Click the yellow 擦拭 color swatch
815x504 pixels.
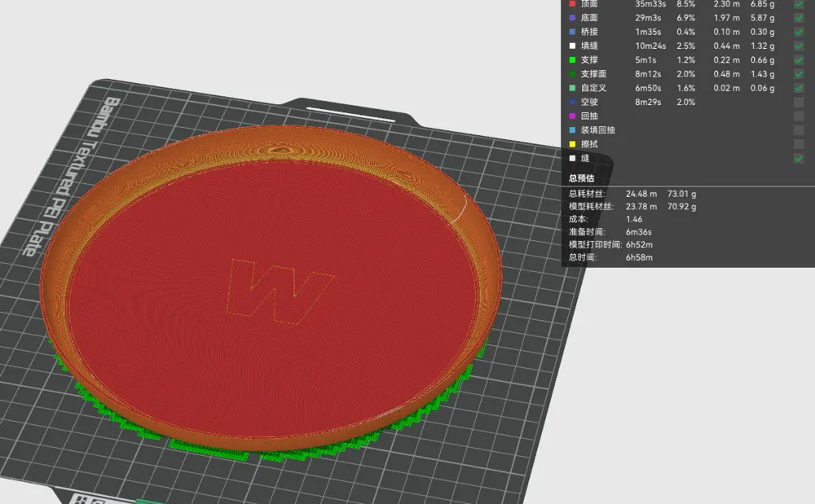click(572, 144)
